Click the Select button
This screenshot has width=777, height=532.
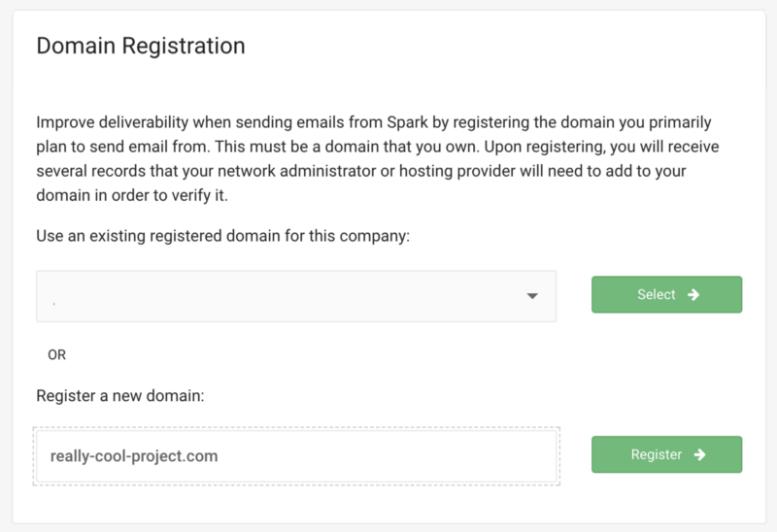(666, 295)
